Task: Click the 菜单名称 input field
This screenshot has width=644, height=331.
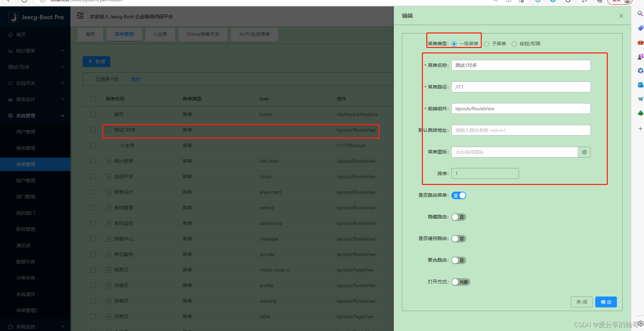Action: tap(521, 65)
